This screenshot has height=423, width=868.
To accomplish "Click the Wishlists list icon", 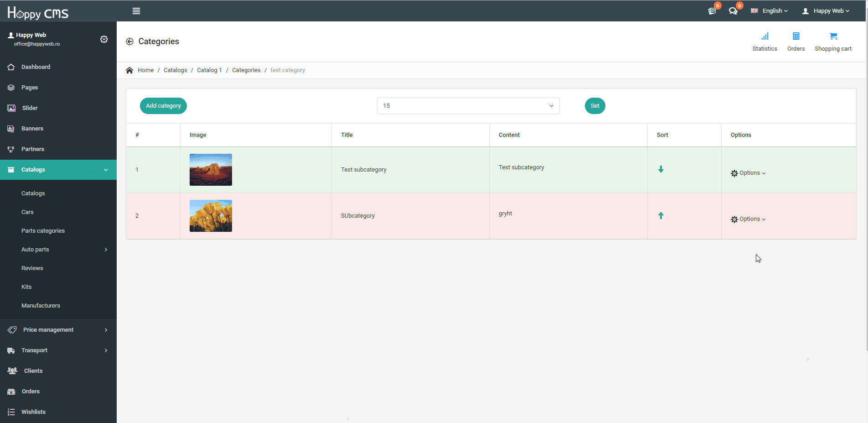I will [11, 412].
